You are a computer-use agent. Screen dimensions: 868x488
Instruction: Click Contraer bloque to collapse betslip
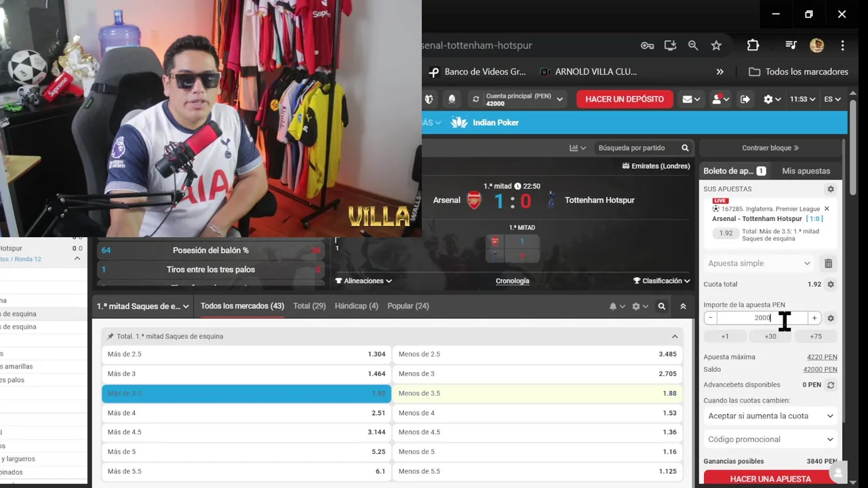(x=770, y=148)
